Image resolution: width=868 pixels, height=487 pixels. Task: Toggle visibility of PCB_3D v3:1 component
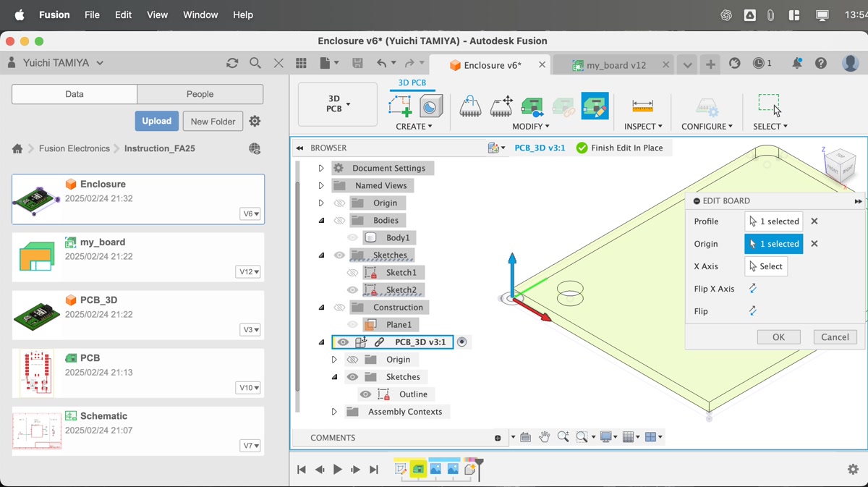pos(343,342)
